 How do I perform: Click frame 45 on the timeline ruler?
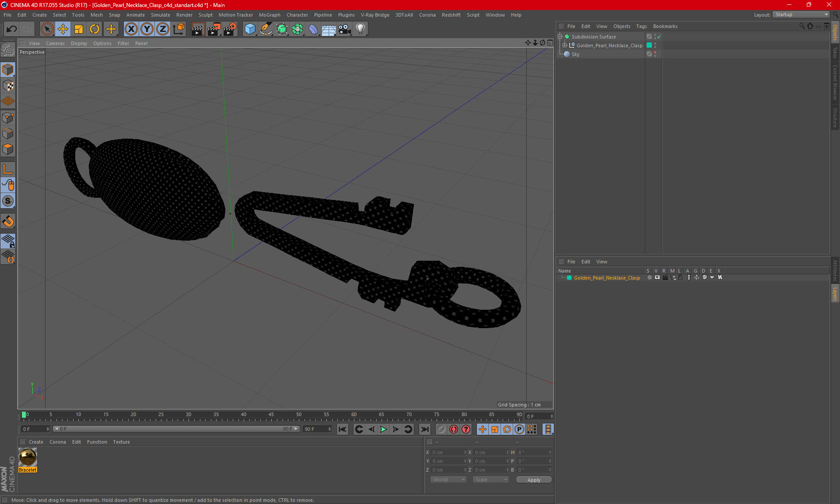(271, 416)
